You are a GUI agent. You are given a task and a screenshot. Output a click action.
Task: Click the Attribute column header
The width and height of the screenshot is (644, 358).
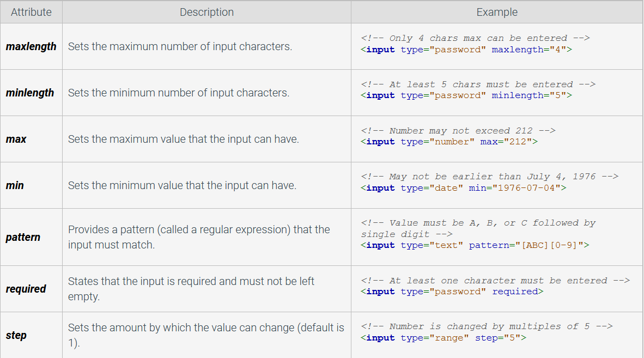pos(31,13)
